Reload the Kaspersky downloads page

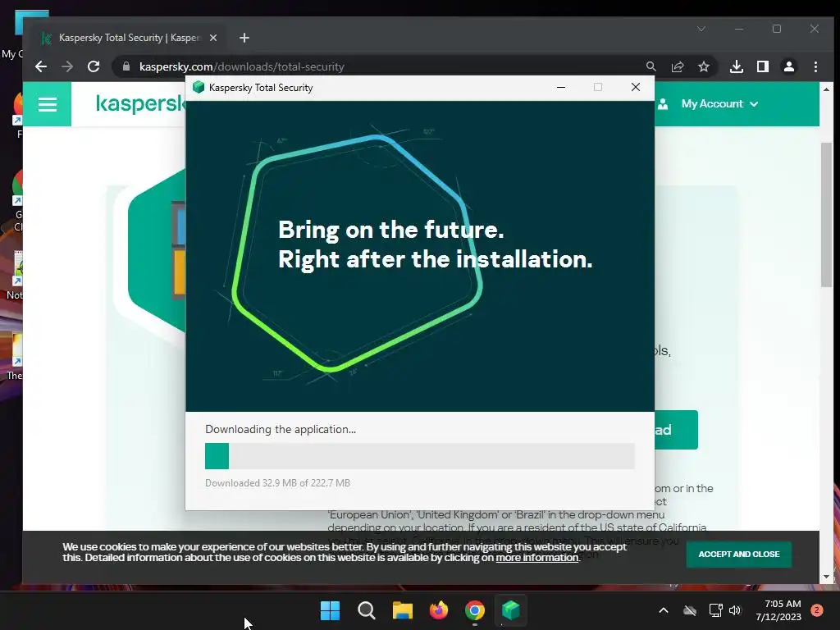tap(94, 66)
